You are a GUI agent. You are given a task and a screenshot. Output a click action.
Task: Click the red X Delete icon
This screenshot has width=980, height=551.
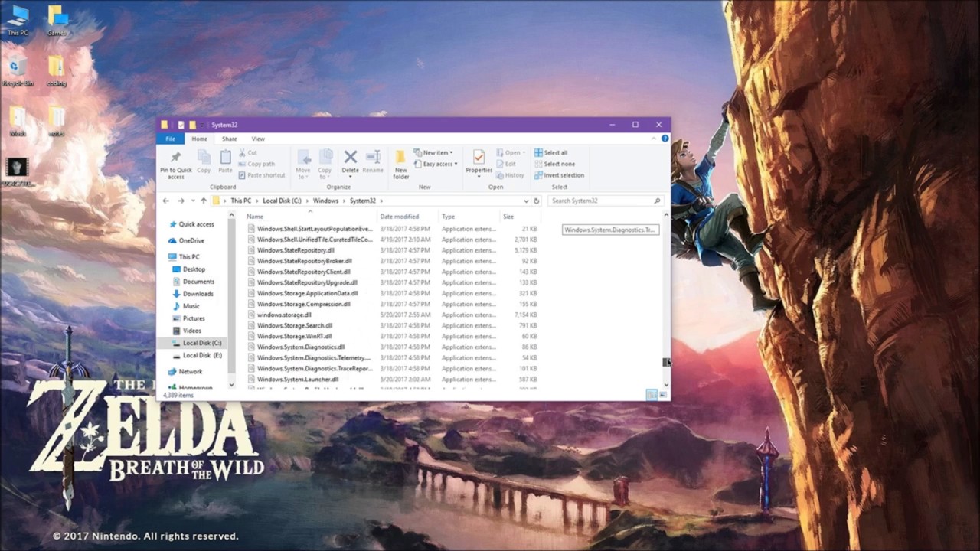point(351,157)
